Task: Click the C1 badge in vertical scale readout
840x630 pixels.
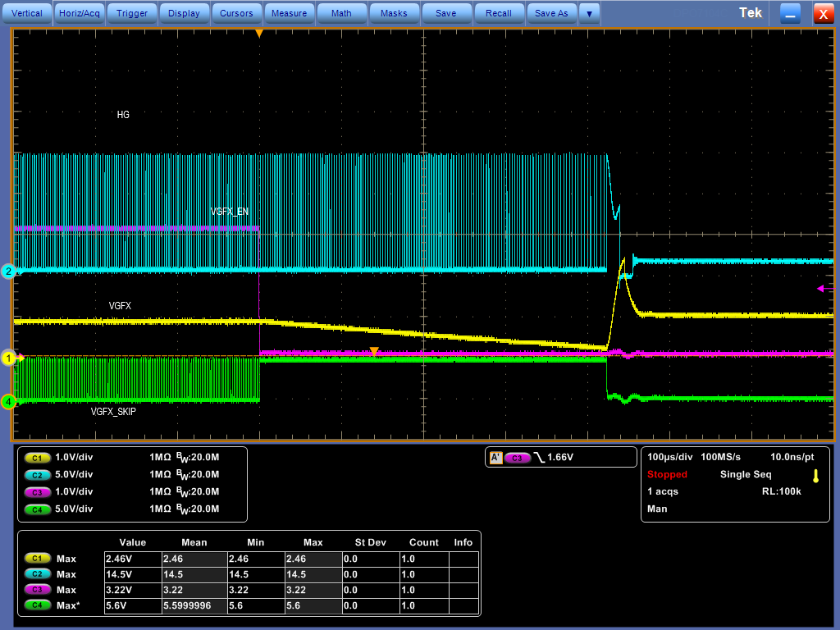Action: tap(38, 458)
